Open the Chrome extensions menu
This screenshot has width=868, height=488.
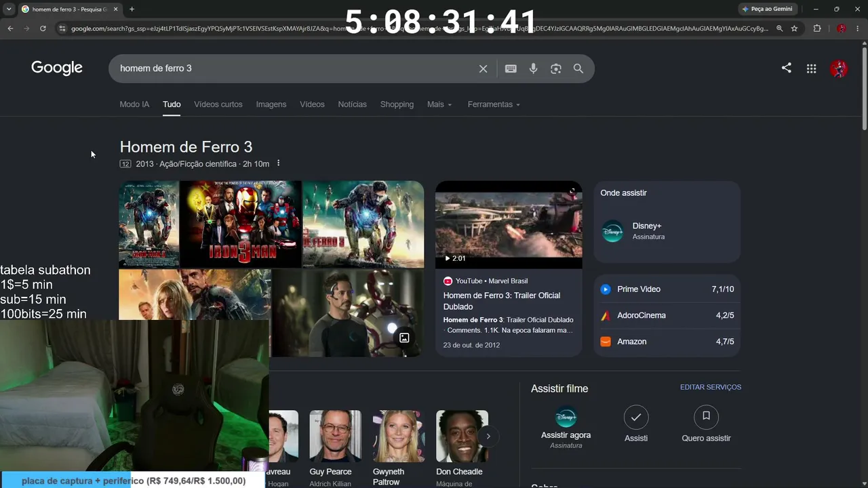[x=817, y=28]
